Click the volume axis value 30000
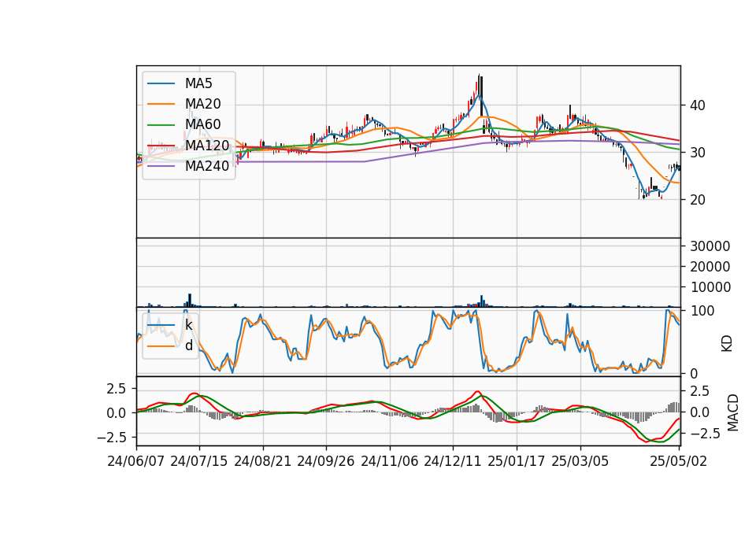The width and height of the screenshot is (756, 543). tap(710, 246)
